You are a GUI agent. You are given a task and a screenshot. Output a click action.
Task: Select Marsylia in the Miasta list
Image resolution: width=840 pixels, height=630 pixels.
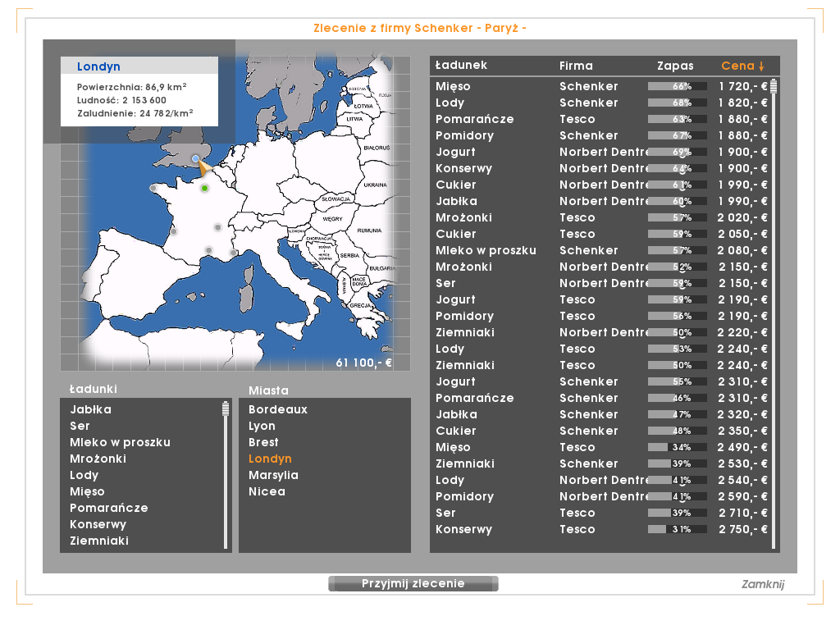[273, 475]
